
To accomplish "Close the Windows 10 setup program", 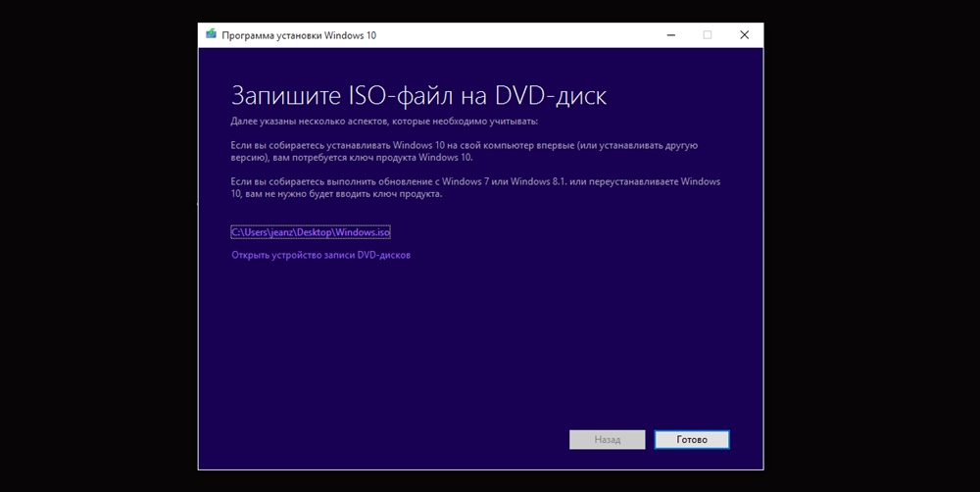I will coord(744,35).
